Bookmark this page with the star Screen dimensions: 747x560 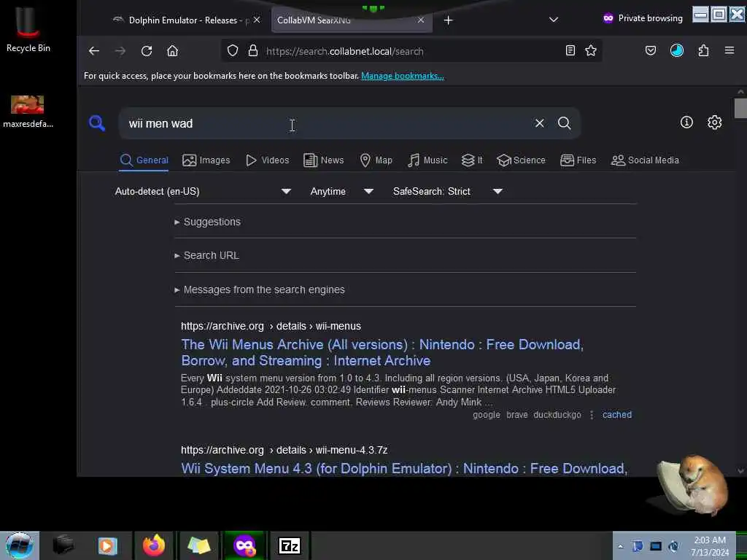click(591, 50)
